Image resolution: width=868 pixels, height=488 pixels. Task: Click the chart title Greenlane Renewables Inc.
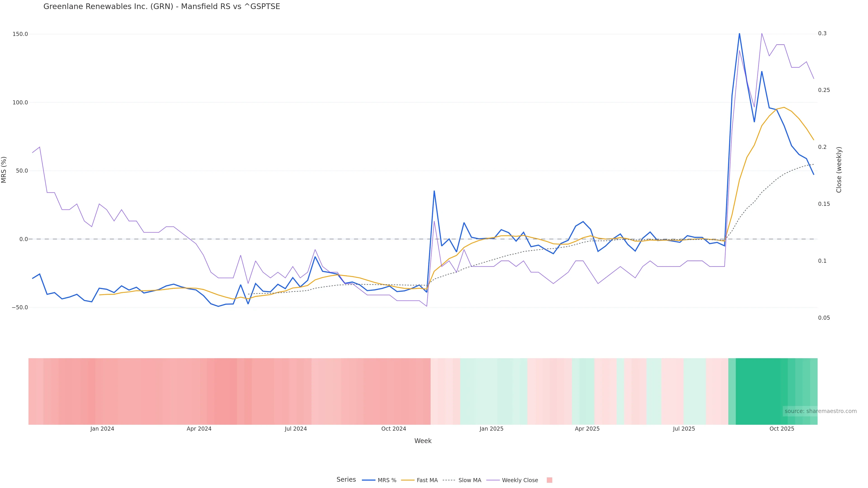(161, 6)
